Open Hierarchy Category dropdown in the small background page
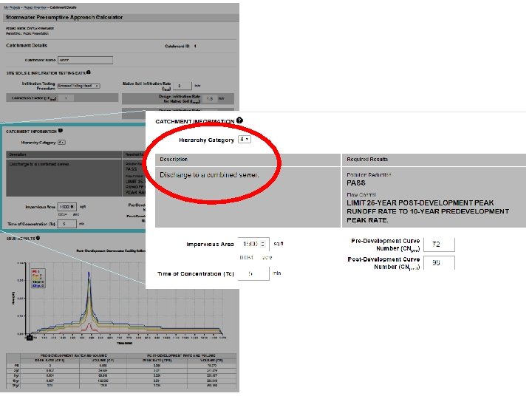The height and width of the screenshot is (399, 532). tap(61, 143)
